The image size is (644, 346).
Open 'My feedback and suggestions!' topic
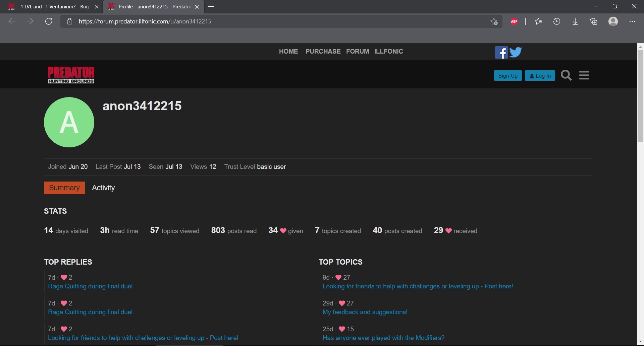pyautogui.click(x=365, y=312)
